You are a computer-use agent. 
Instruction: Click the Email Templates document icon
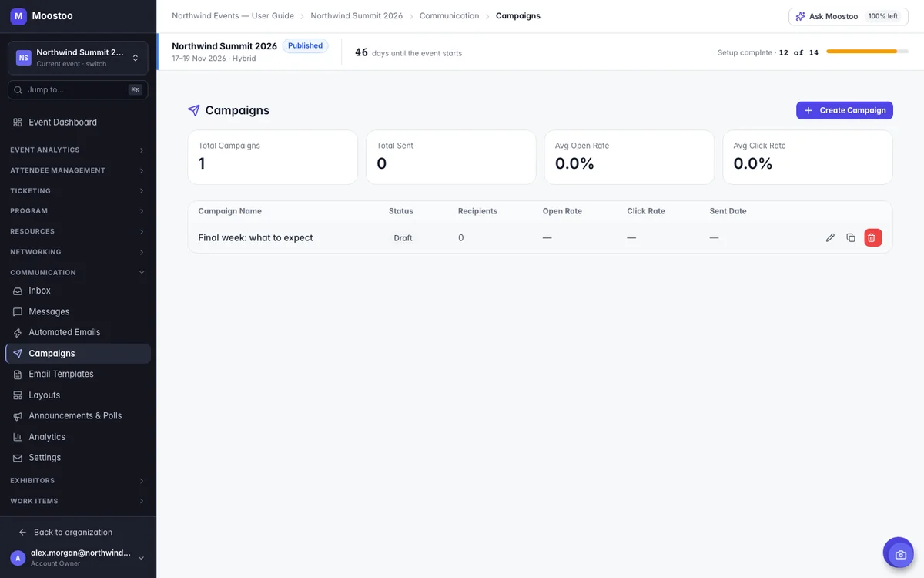[18, 375]
